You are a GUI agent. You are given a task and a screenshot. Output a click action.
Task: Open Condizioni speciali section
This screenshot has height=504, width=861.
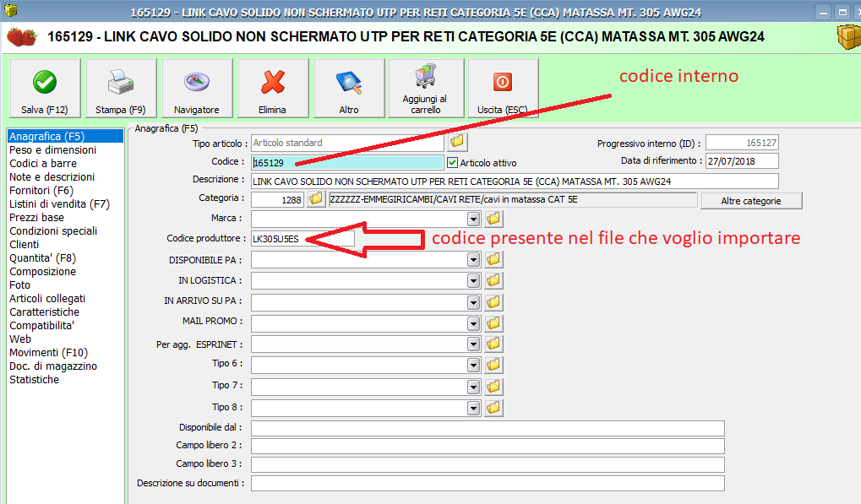(53, 230)
